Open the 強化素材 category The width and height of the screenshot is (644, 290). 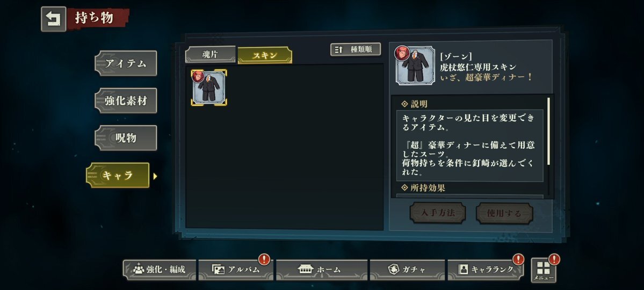126,100
